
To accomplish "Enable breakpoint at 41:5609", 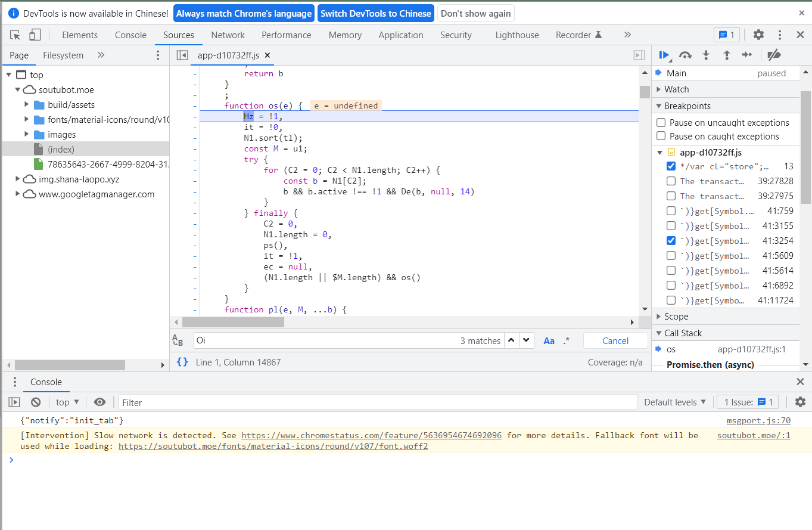I will point(671,256).
